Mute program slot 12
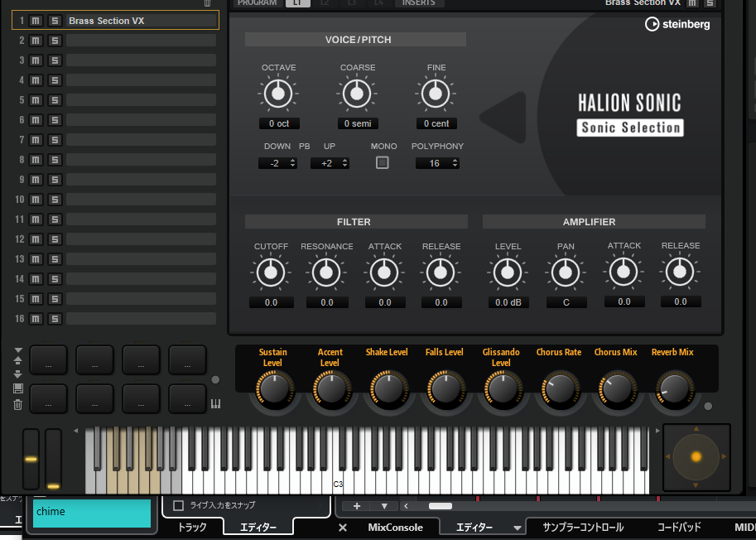 click(36, 239)
